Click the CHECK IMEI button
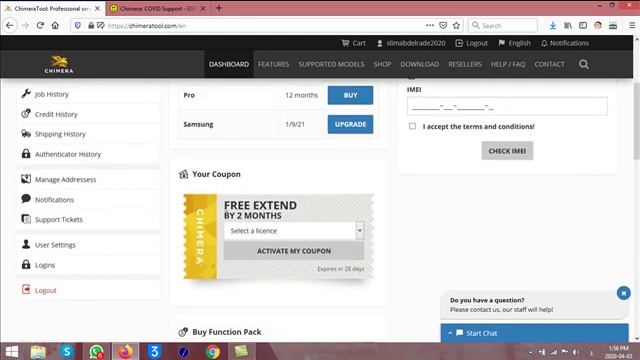This screenshot has width=640, height=360. click(x=507, y=151)
